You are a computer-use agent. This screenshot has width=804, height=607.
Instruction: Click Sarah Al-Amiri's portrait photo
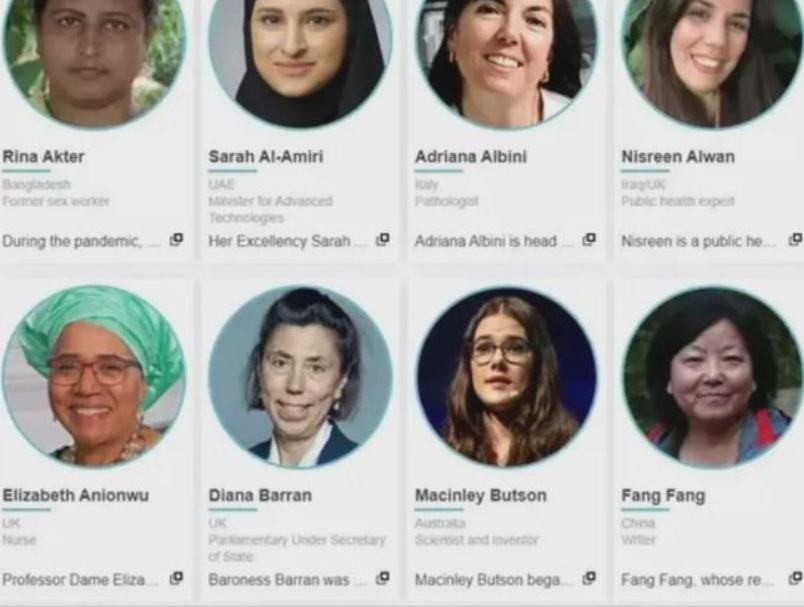click(300, 56)
